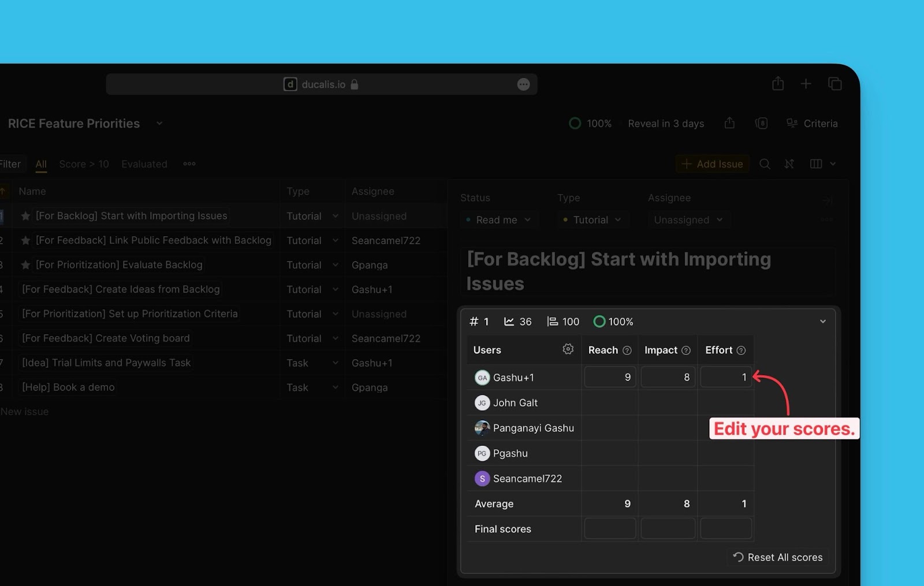
Task: Click Reset All scores button
Action: (777, 557)
